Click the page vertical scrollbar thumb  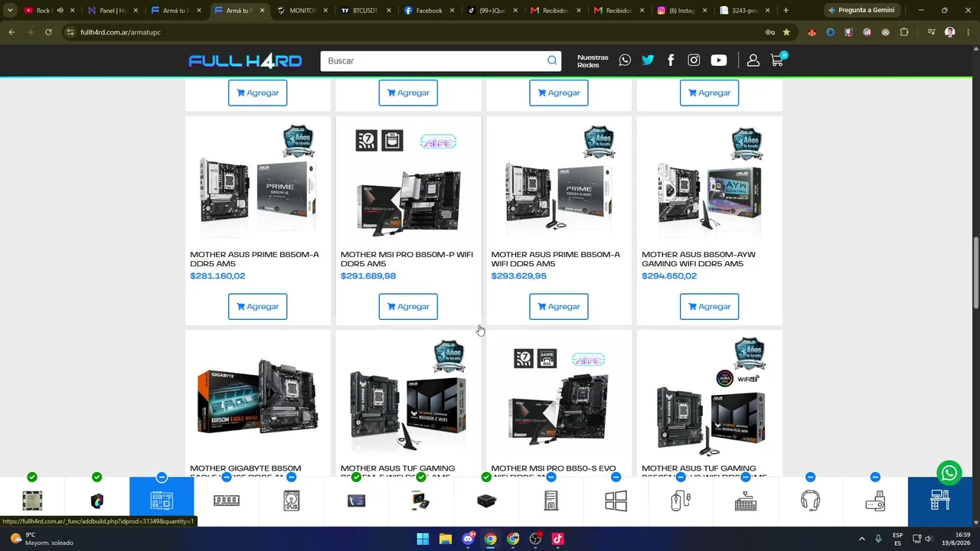click(x=976, y=273)
